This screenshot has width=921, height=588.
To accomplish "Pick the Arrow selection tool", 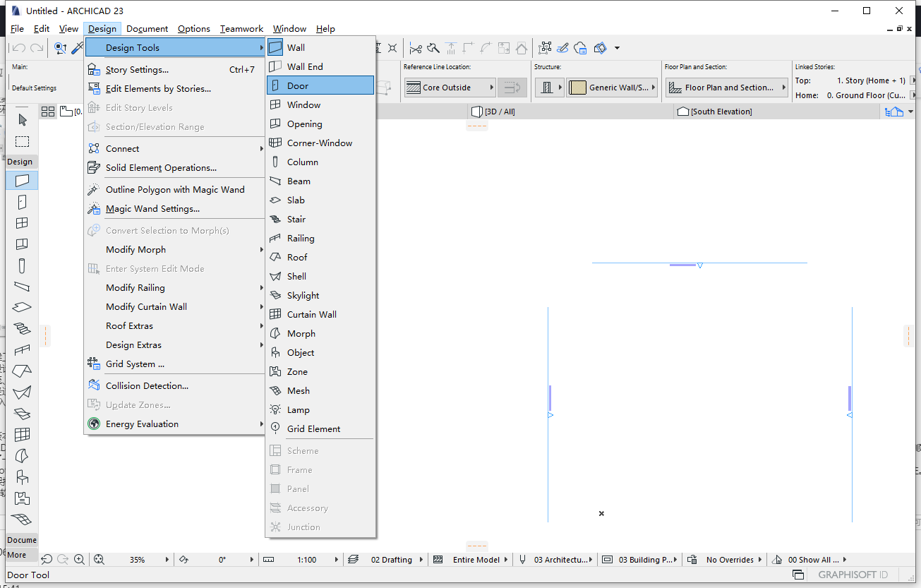I will [x=22, y=119].
